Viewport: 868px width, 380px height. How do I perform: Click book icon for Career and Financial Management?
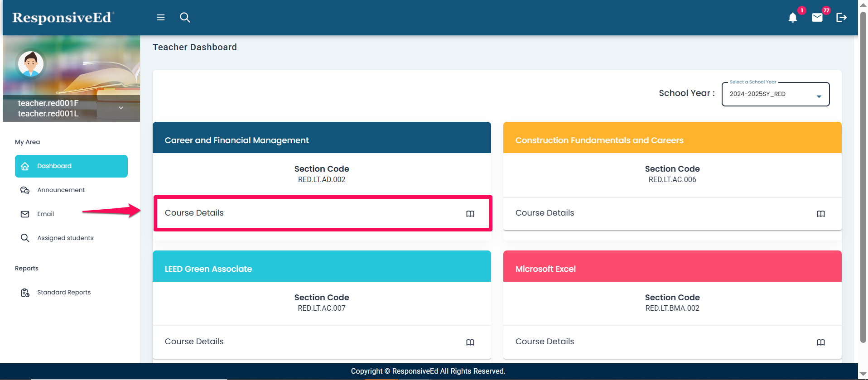point(470,214)
